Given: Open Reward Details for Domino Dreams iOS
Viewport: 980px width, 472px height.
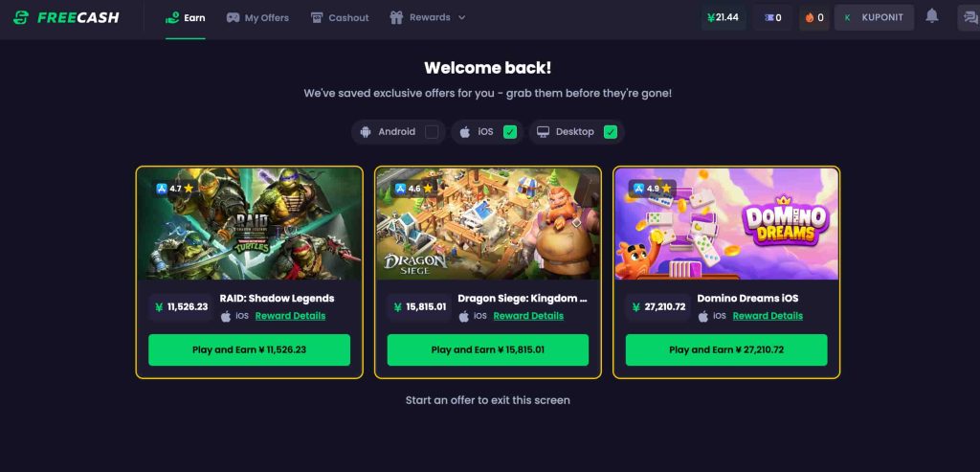Looking at the screenshot, I should (768, 316).
